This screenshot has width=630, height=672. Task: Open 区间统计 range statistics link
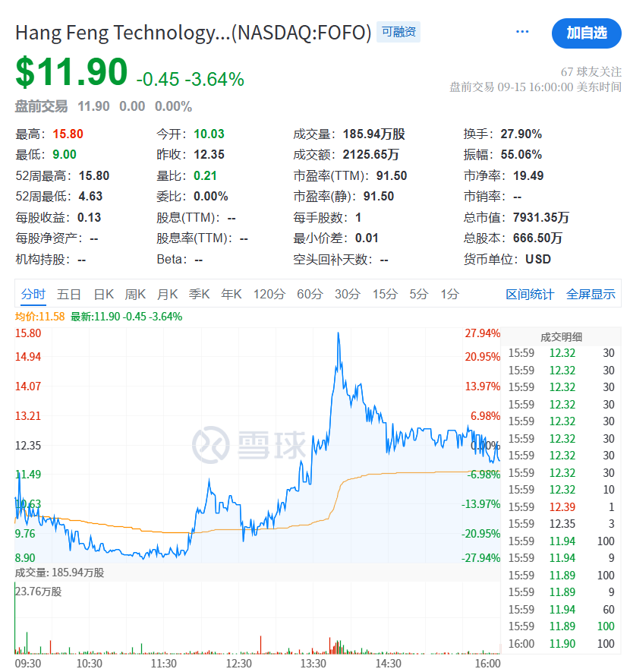click(x=530, y=295)
